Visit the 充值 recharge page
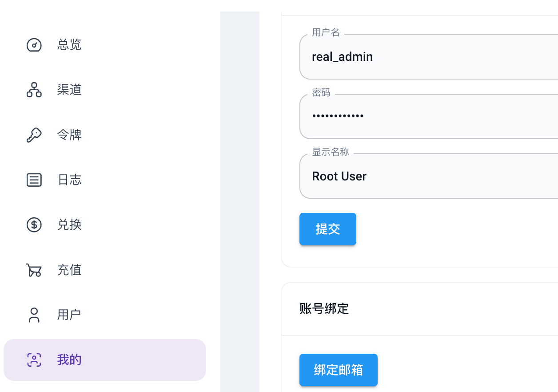 tap(69, 270)
